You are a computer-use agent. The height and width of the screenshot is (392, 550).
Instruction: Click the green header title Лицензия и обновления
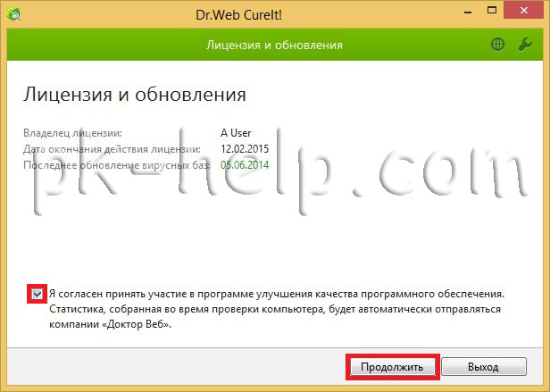click(274, 45)
